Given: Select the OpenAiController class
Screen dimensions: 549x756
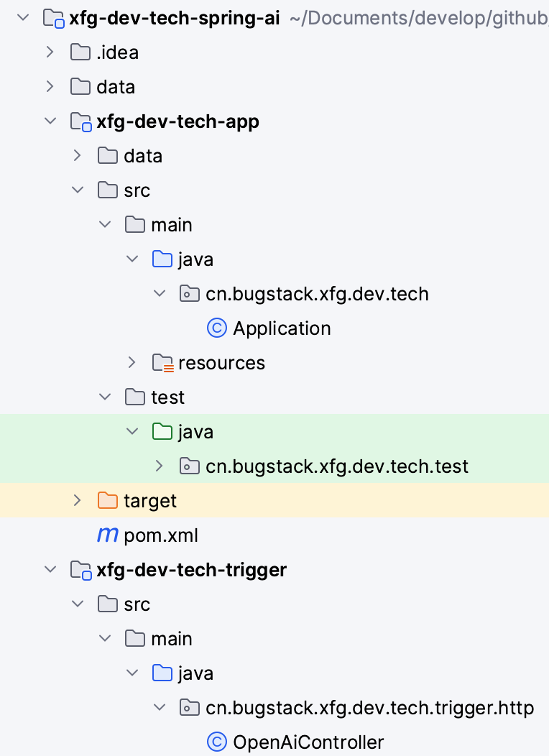Looking at the screenshot, I should (x=308, y=742).
